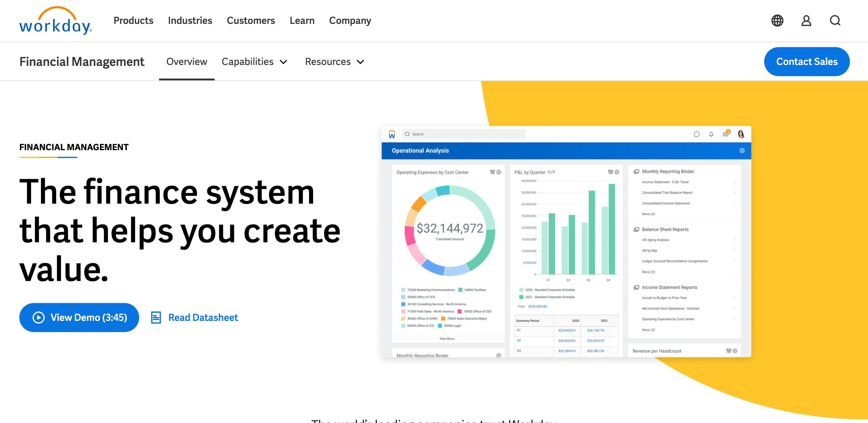
Task: Click More (4) in Monthly Reporting Binder
Action: 648,214
